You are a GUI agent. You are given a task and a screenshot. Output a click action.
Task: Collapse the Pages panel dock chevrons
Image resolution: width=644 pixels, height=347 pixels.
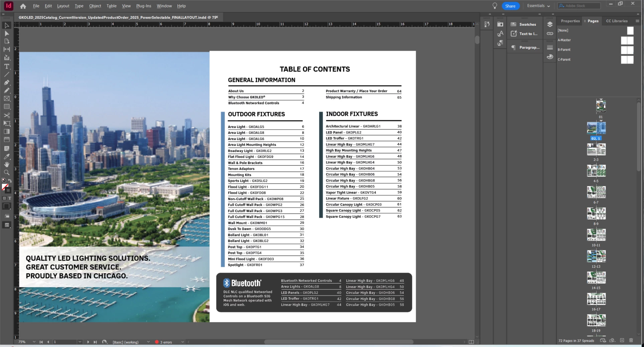click(x=639, y=14)
